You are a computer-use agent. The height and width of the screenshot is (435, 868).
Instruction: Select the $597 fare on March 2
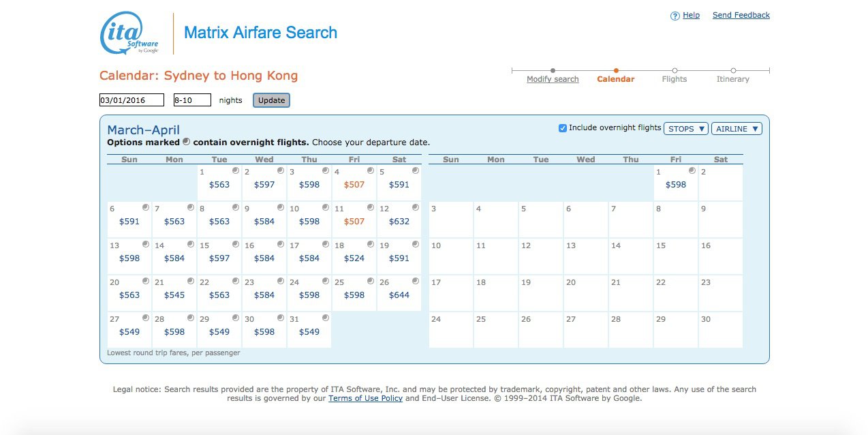(x=264, y=185)
